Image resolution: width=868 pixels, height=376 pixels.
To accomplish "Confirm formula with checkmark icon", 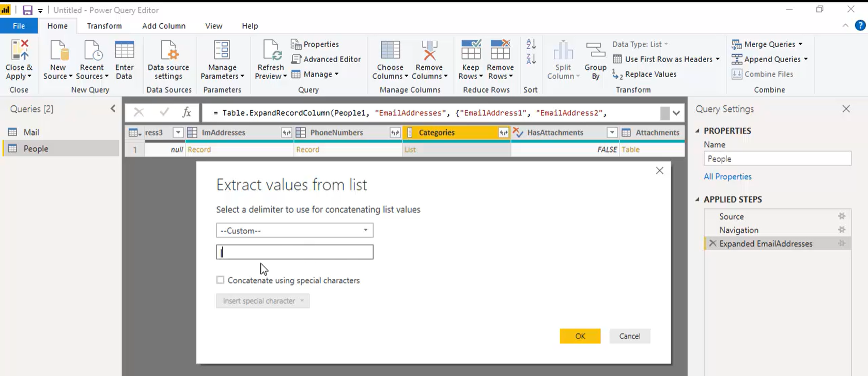I will click(164, 112).
